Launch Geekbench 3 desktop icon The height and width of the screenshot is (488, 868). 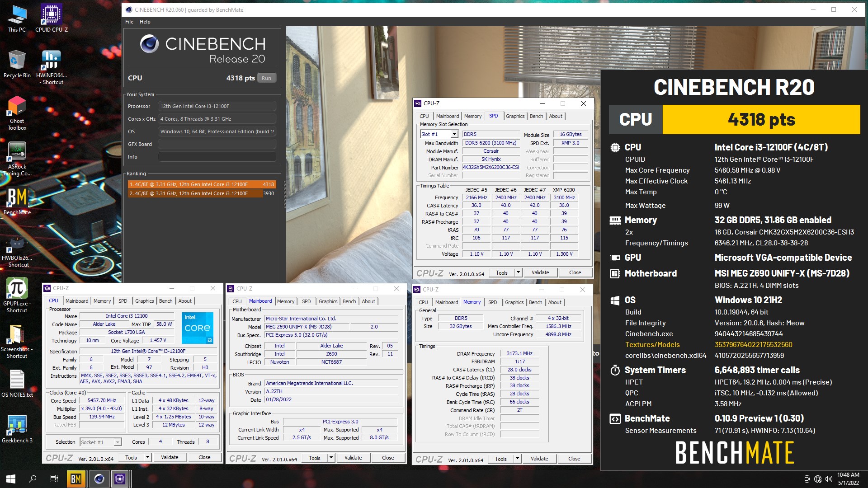[x=17, y=429]
